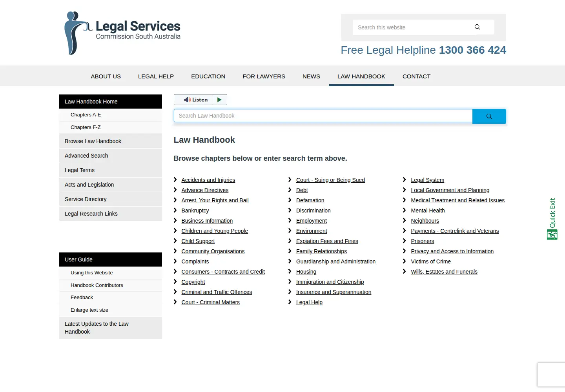Open the Child Support chapter
Image resolution: width=565 pixels, height=392 pixels.
[198, 241]
